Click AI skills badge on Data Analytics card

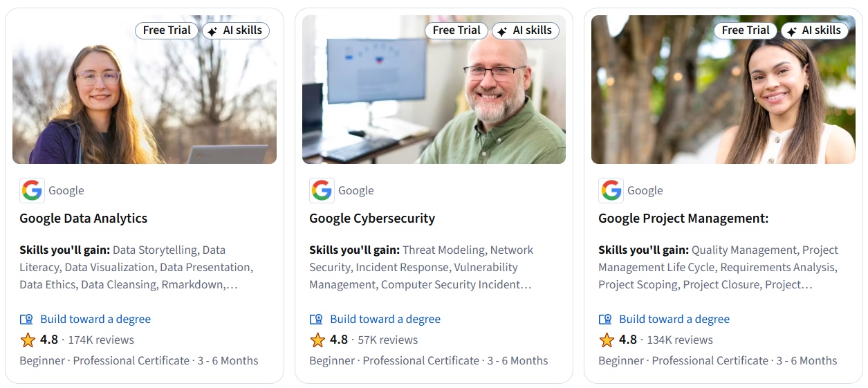[x=236, y=30]
